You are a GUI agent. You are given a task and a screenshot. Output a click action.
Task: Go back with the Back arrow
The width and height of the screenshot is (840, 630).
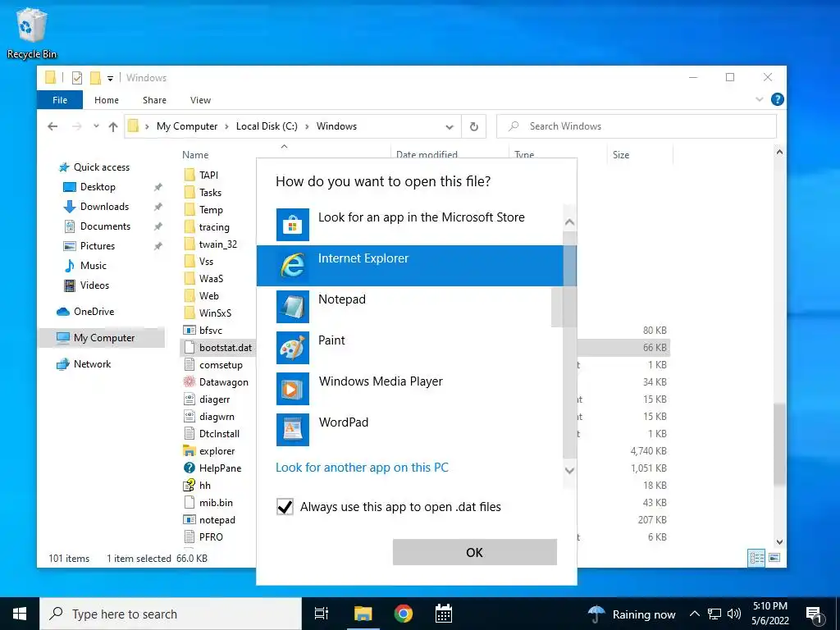52,126
